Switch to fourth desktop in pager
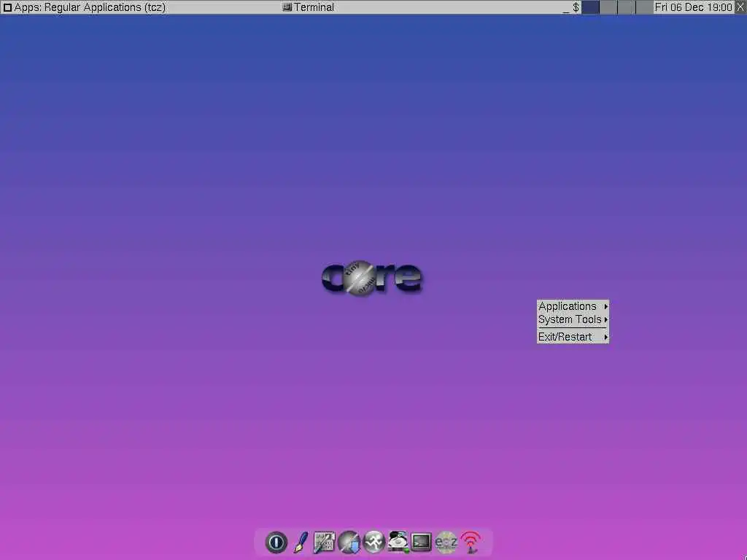 tap(645, 7)
